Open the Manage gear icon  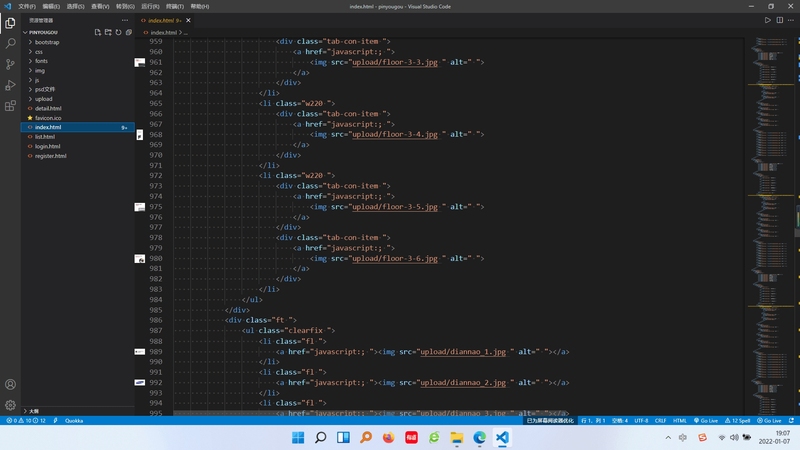10,405
